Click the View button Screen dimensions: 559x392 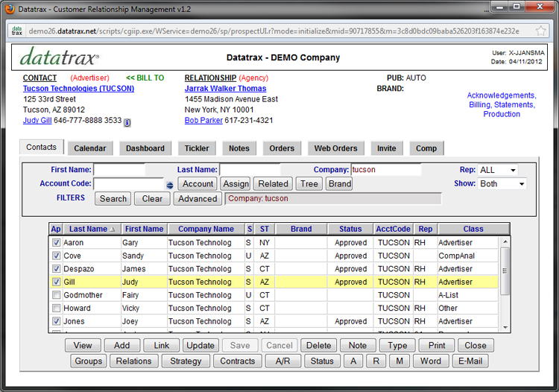tap(83, 345)
